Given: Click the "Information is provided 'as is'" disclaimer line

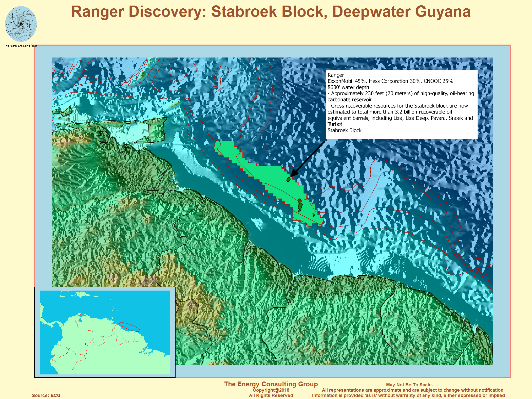Looking at the screenshot, I should [x=408, y=395].
